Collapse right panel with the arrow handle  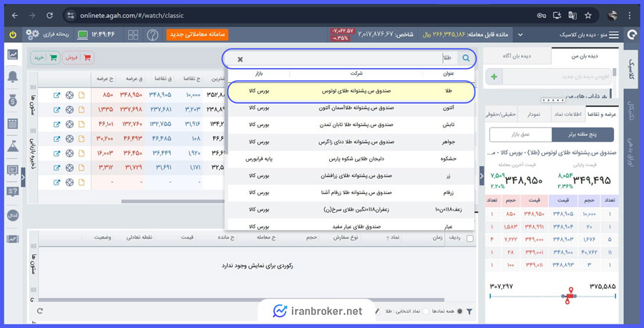click(482, 176)
